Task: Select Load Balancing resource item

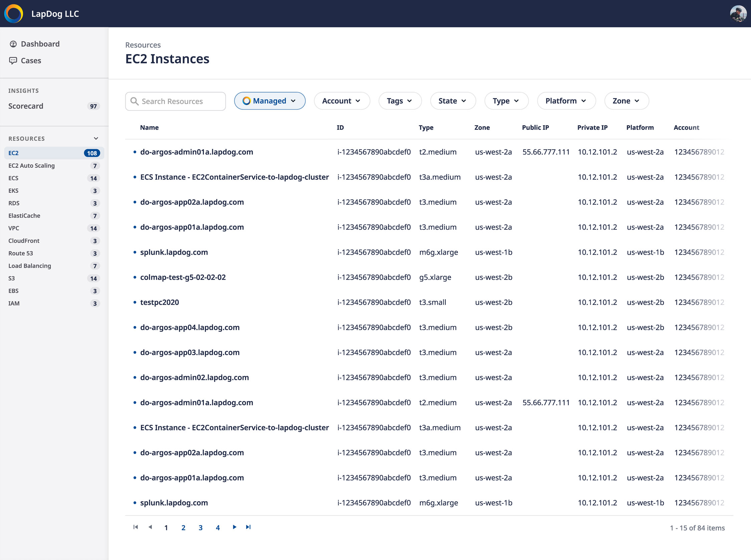Action: tap(30, 266)
